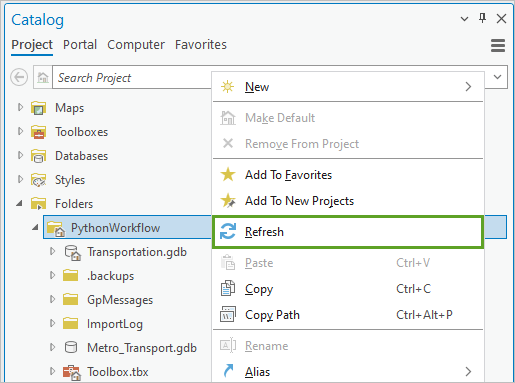Choose Add To New Projects menu entry
Image resolution: width=515 pixels, height=383 pixels.
pyautogui.click(x=348, y=201)
